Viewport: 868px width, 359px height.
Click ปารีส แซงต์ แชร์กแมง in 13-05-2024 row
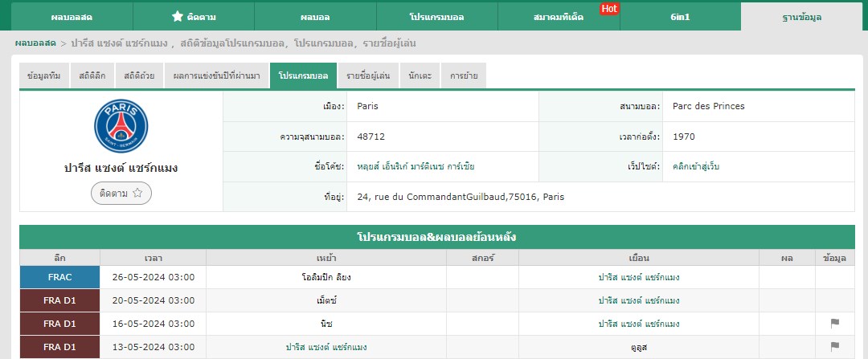tap(326, 347)
